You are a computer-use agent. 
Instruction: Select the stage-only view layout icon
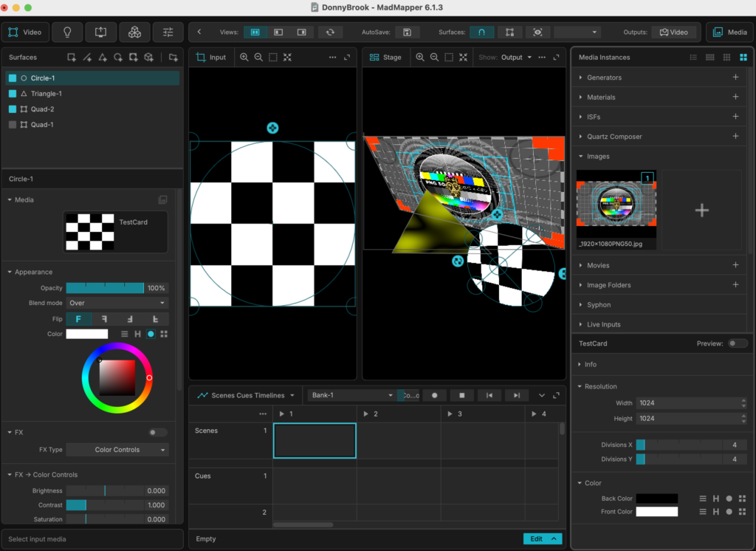click(301, 32)
